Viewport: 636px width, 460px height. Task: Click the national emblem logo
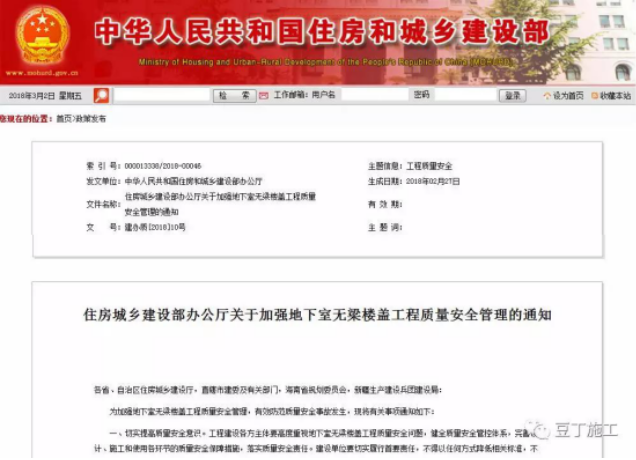[42, 35]
